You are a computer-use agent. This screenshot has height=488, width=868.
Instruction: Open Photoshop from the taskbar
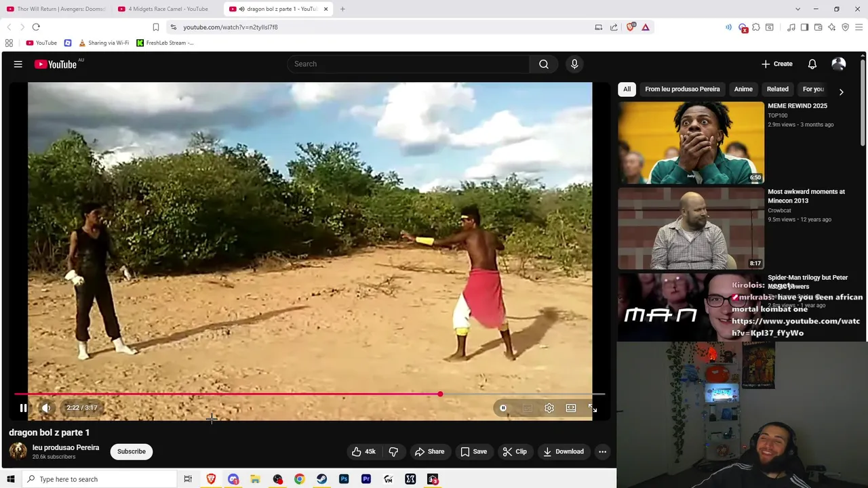344,479
